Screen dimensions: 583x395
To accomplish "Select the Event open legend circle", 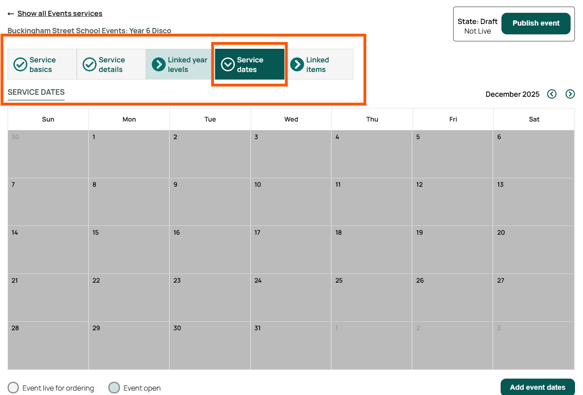I will coord(114,388).
